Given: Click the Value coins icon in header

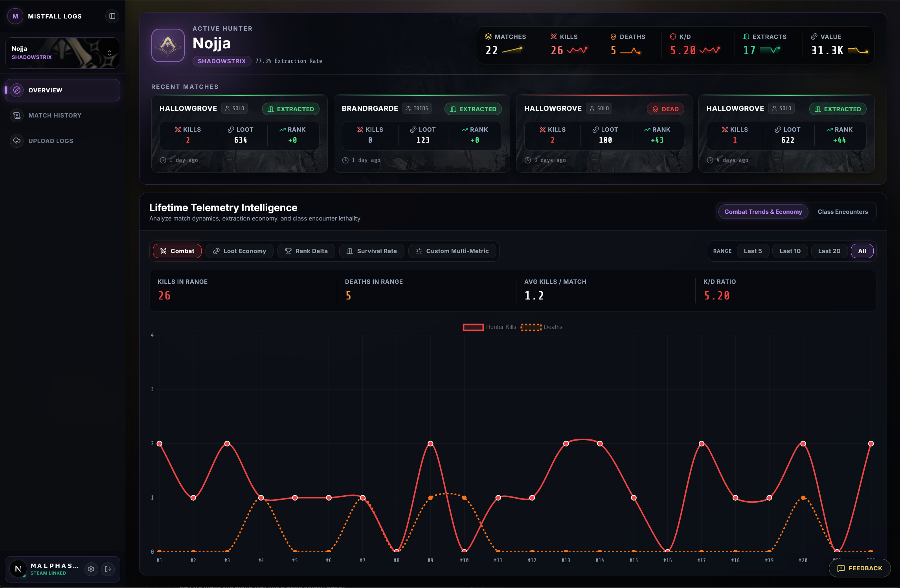Looking at the screenshot, I should [814, 37].
